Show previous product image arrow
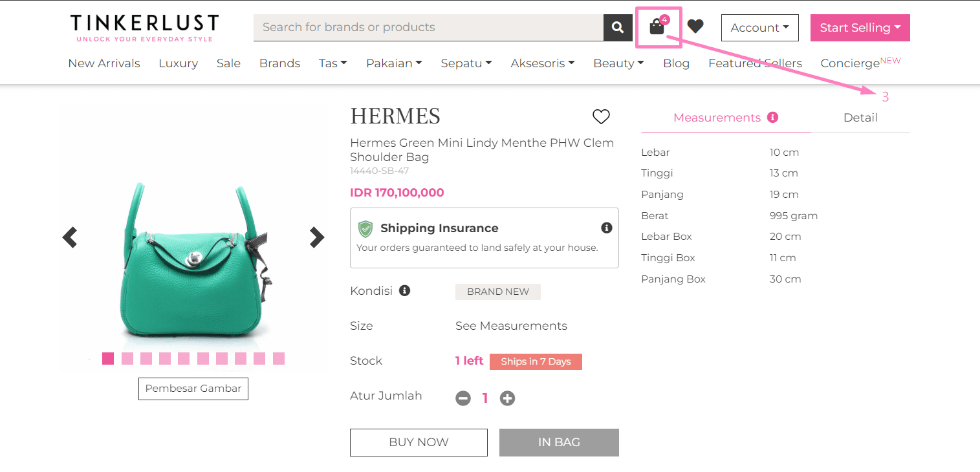 70,237
